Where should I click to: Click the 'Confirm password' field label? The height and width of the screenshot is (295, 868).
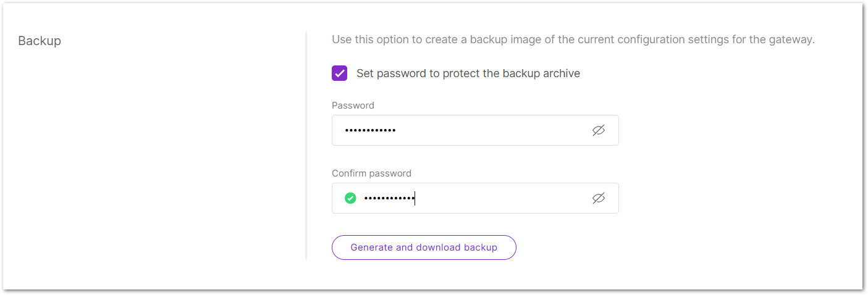(371, 173)
